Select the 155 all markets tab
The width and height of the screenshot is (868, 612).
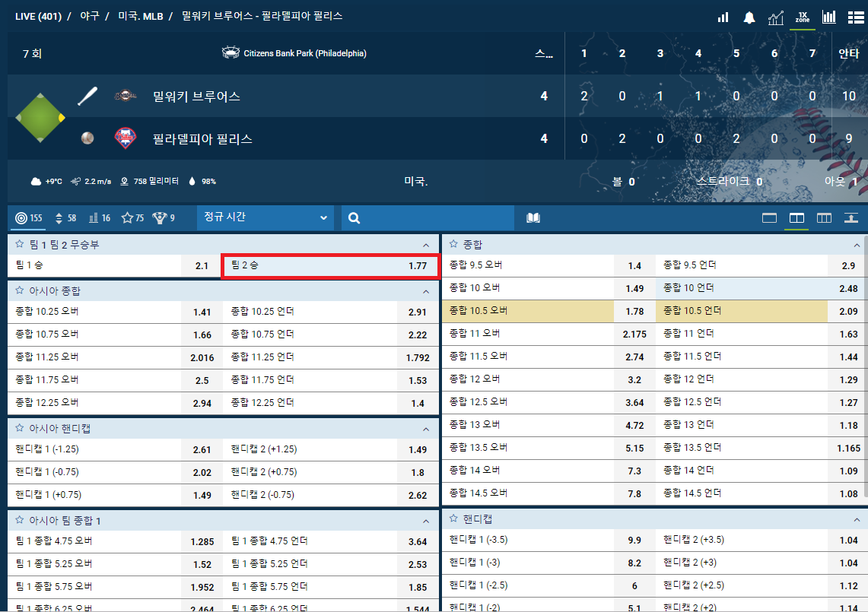click(29, 218)
